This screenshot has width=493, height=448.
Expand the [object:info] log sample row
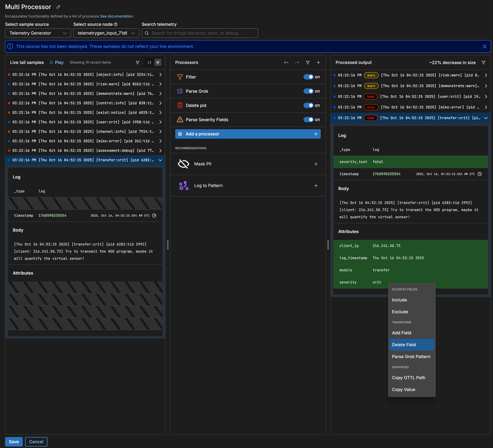[160, 74]
